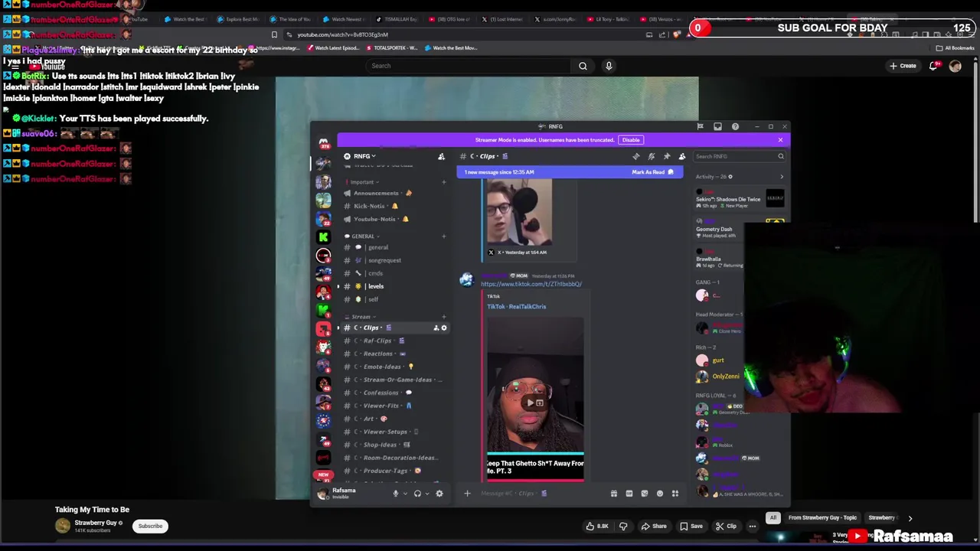Open RNFG server dropdown menu
This screenshot has height=551, width=980.
click(x=364, y=156)
